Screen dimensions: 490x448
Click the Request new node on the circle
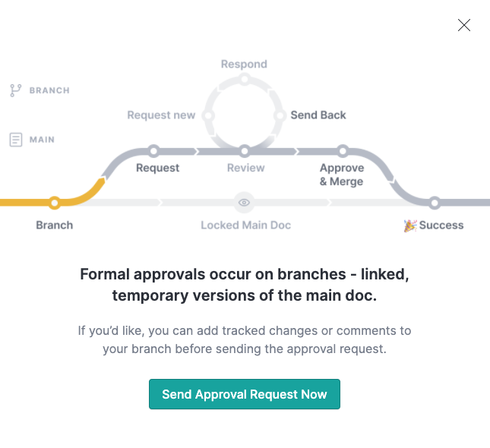click(208, 115)
